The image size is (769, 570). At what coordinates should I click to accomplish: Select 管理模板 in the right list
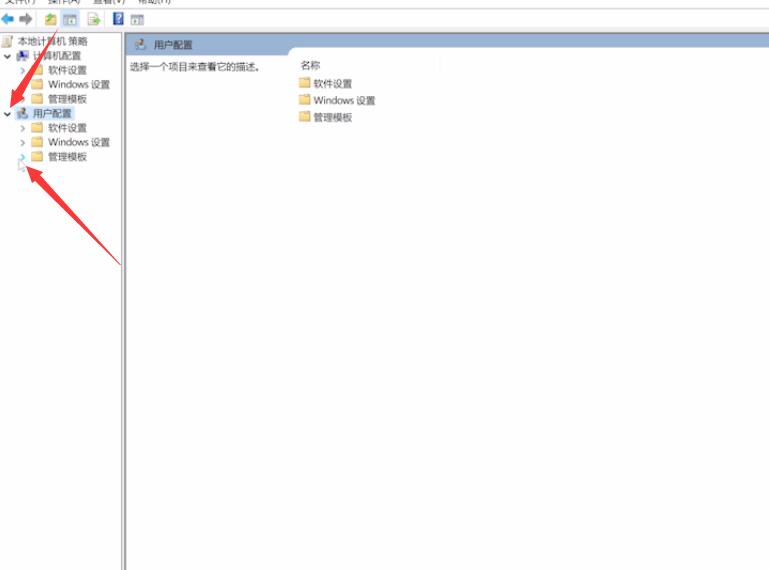pyautogui.click(x=333, y=117)
